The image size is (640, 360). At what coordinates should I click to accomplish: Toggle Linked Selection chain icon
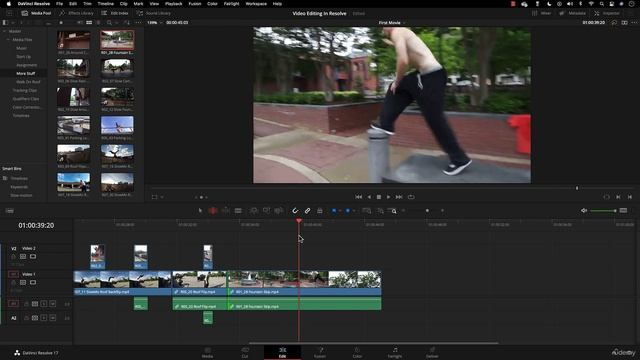307,211
